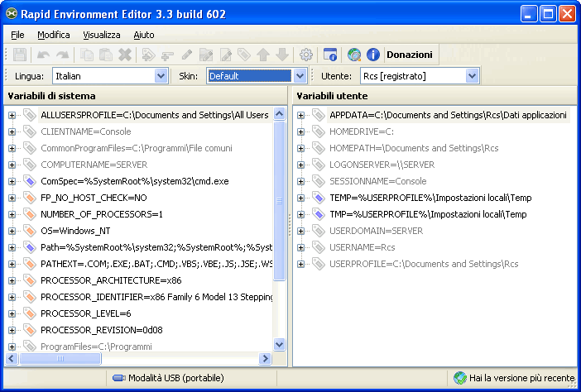The image size is (581, 392).
Task: Select the HOMEDRIVE=C: row
Action: (x=362, y=131)
